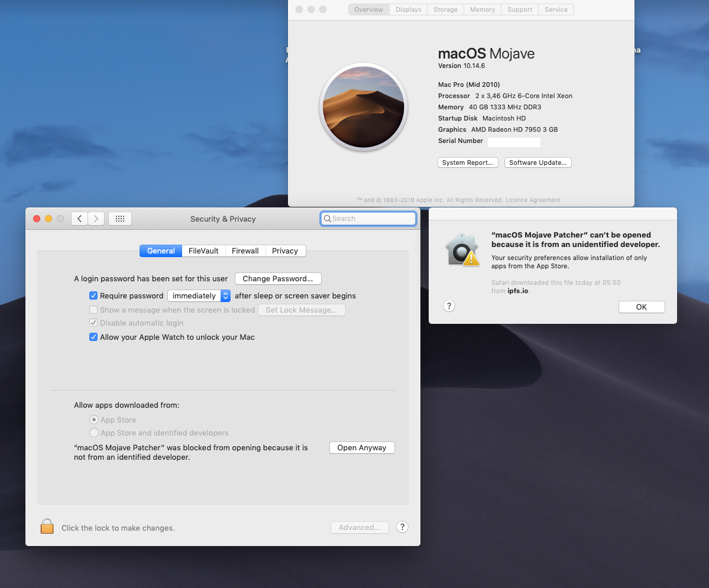Click 'Mac Pro (Mid 2010)' text
The image size is (709, 588).
point(469,85)
